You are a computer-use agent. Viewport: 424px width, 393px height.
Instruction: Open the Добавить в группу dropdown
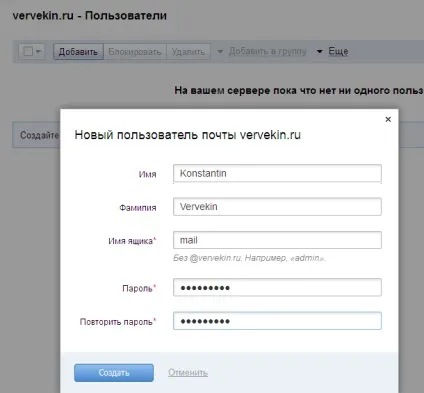[262, 51]
